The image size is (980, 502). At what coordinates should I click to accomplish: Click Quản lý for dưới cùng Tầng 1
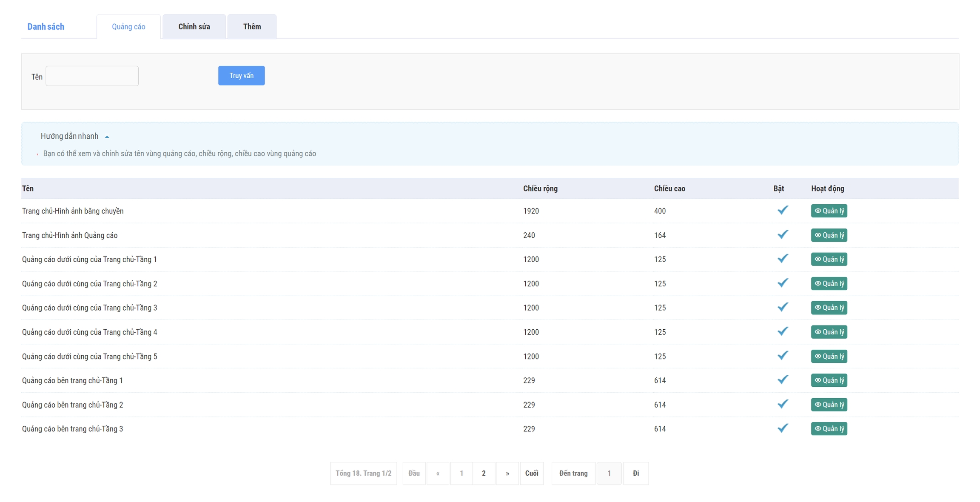[829, 260]
